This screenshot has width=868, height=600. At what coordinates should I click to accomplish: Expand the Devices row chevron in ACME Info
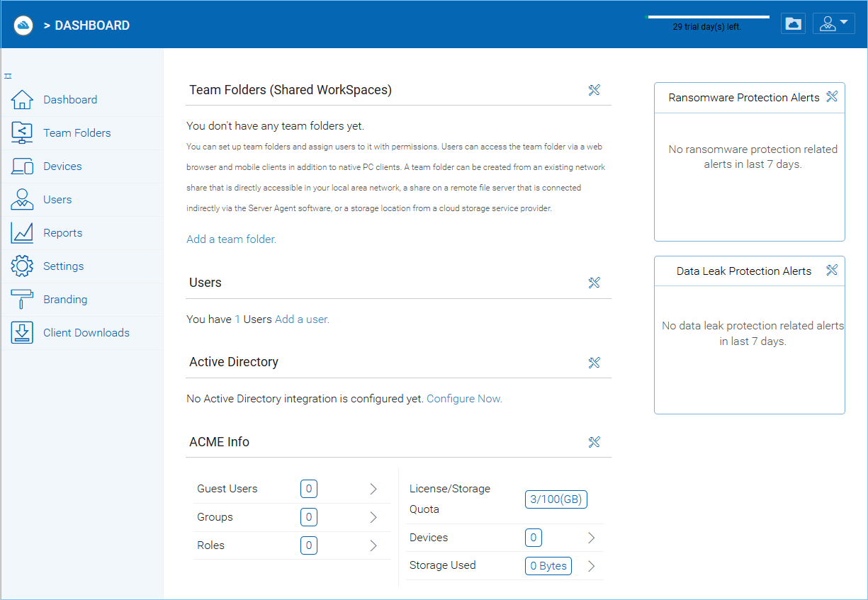click(591, 538)
